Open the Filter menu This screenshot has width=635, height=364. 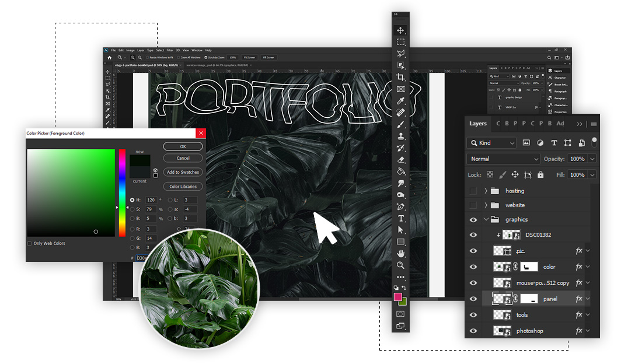(x=171, y=50)
